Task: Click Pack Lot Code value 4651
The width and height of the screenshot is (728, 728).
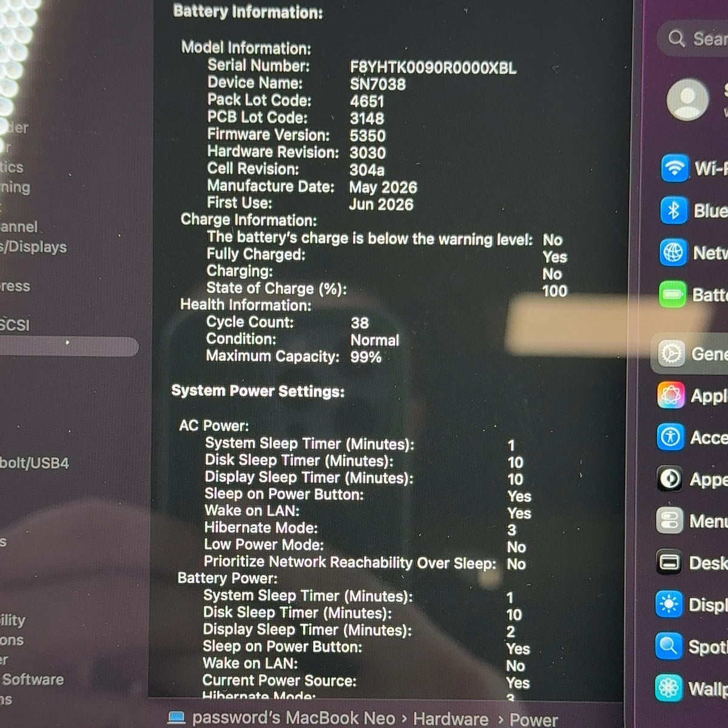Action: 367,101
